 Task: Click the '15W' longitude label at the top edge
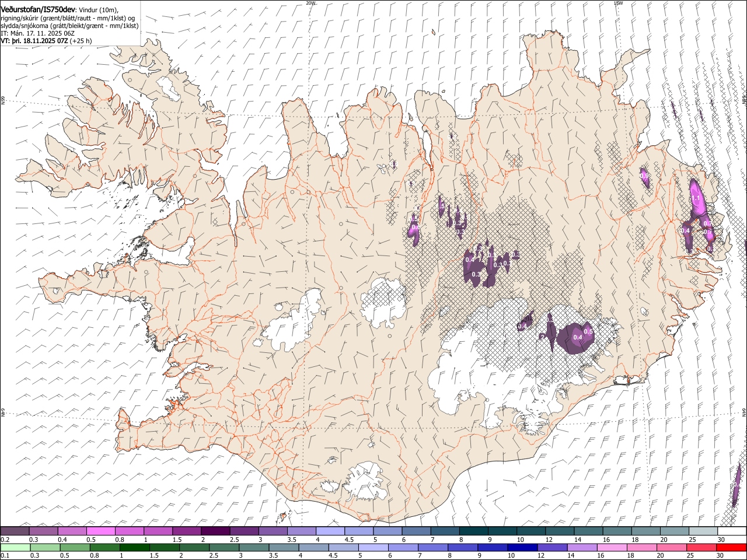pyautogui.click(x=618, y=3)
